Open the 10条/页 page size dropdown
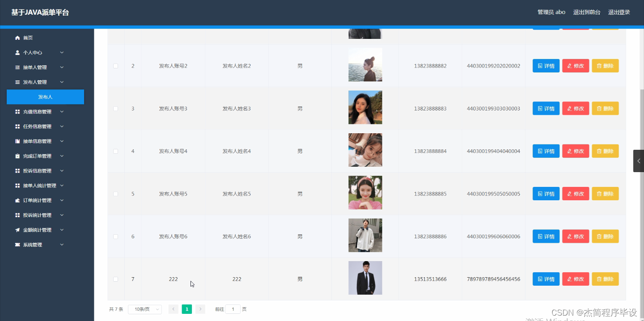Image resolution: width=644 pixels, height=321 pixels. pos(144,309)
